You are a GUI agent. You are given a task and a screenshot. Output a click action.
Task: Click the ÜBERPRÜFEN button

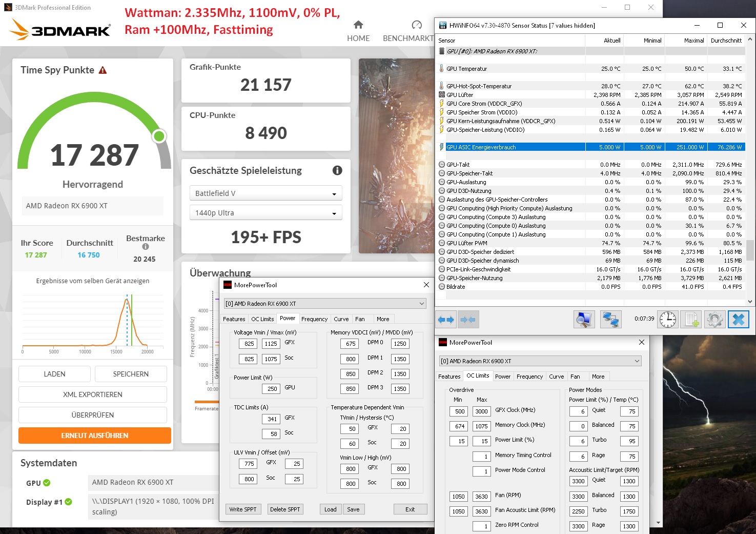(x=93, y=415)
